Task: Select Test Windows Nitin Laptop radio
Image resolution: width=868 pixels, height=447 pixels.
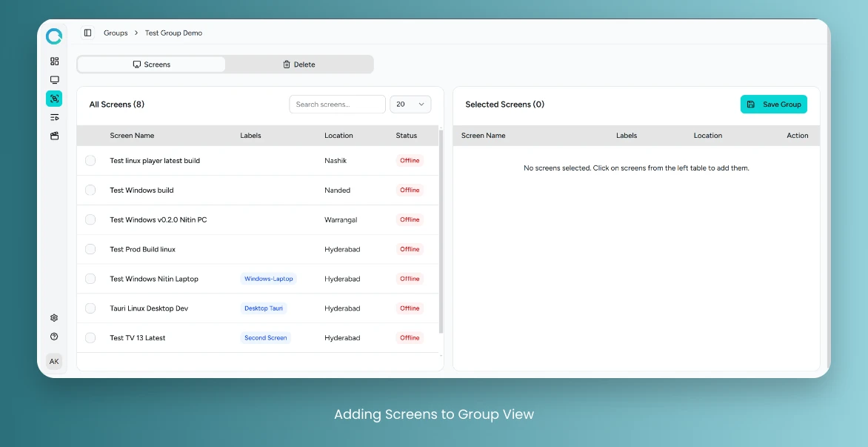Action: click(x=90, y=279)
